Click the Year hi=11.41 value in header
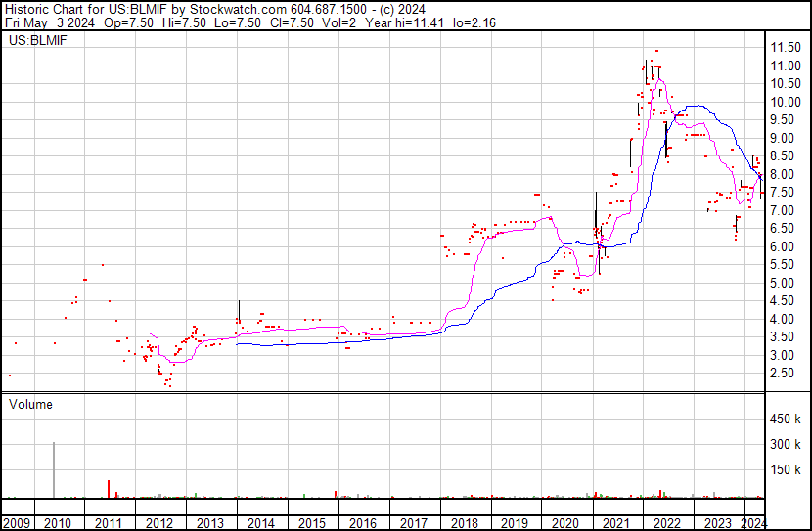This screenshot has width=812, height=531. (404, 23)
